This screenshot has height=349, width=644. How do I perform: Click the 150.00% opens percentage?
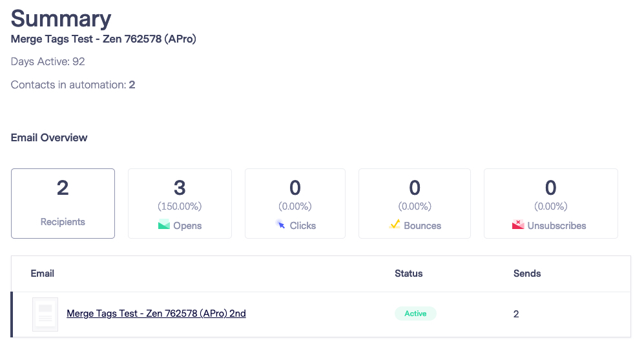tap(180, 206)
